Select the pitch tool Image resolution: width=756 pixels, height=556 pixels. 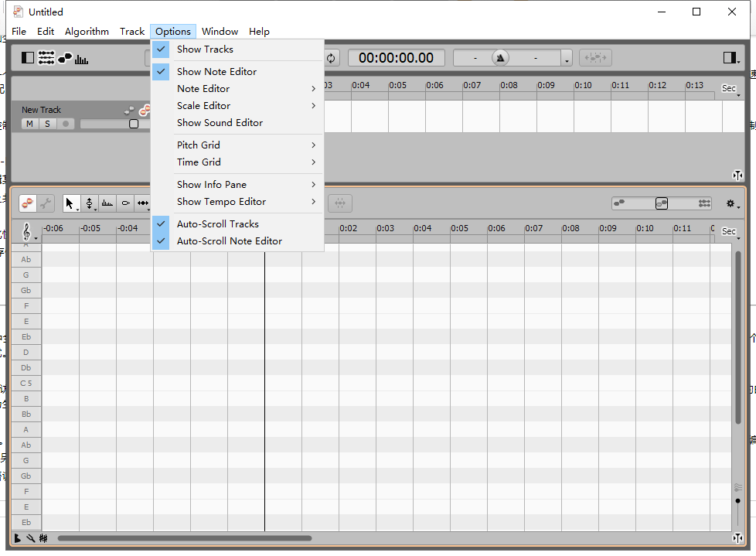pos(89,203)
